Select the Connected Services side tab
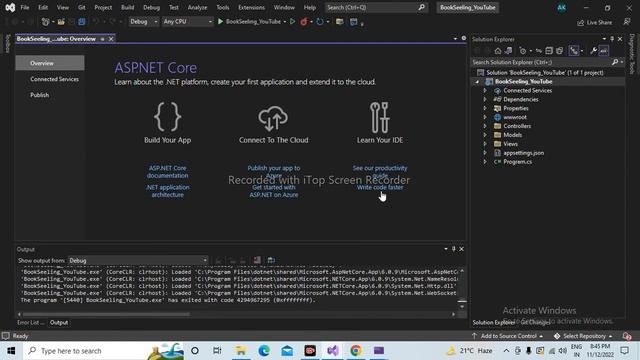 pos(54,79)
